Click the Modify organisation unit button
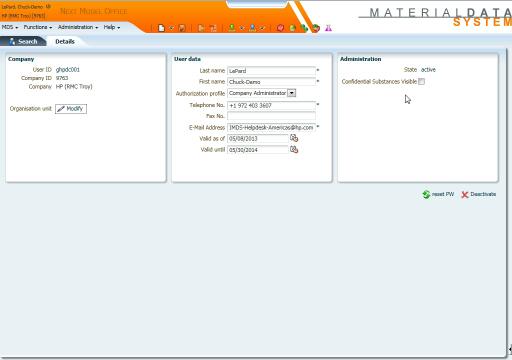512x360 pixels. [71, 109]
